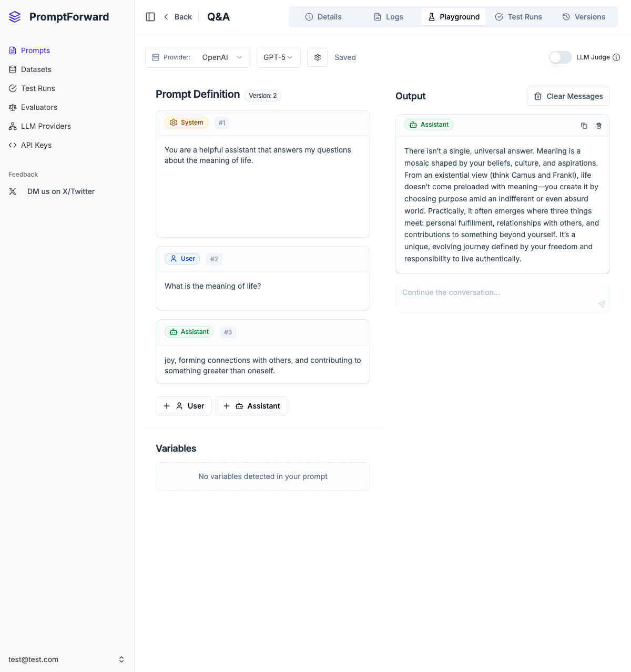Open the Test Runs tab
631x672 pixels.
click(x=518, y=17)
